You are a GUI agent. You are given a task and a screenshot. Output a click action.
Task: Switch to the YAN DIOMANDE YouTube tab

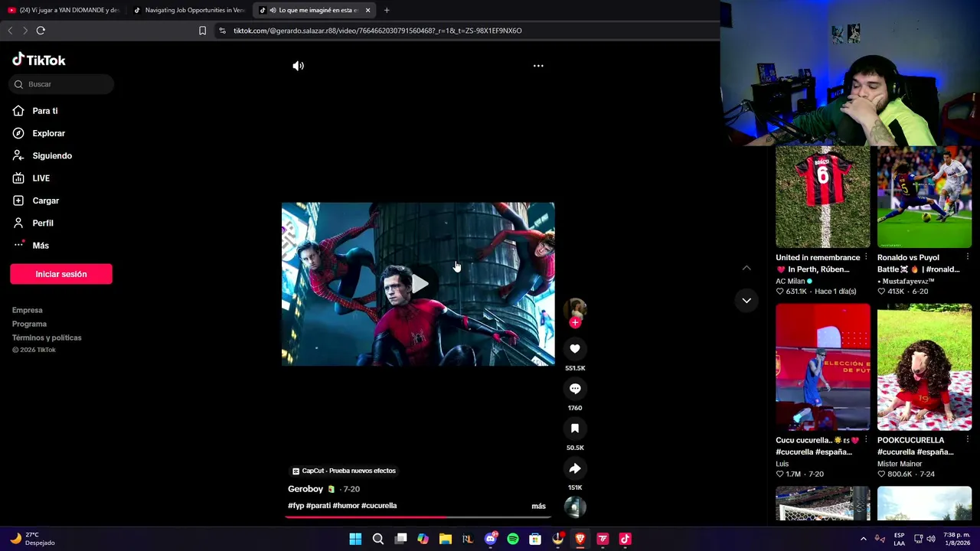[x=64, y=10]
